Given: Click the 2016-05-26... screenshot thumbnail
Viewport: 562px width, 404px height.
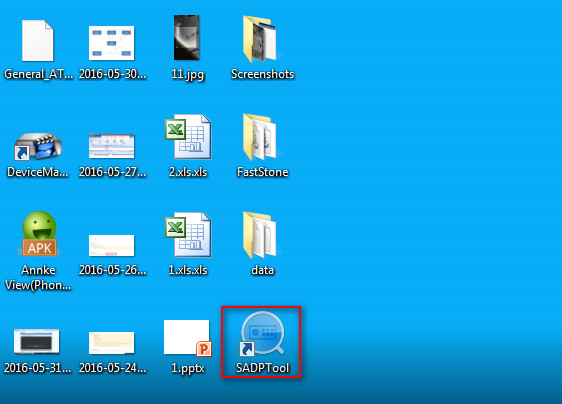Looking at the screenshot, I should pos(111,246).
